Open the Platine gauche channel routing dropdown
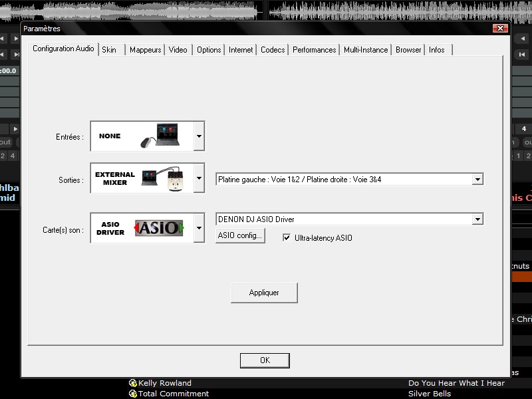This screenshot has height=399, width=532. pyautogui.click(x=477, y=180)
